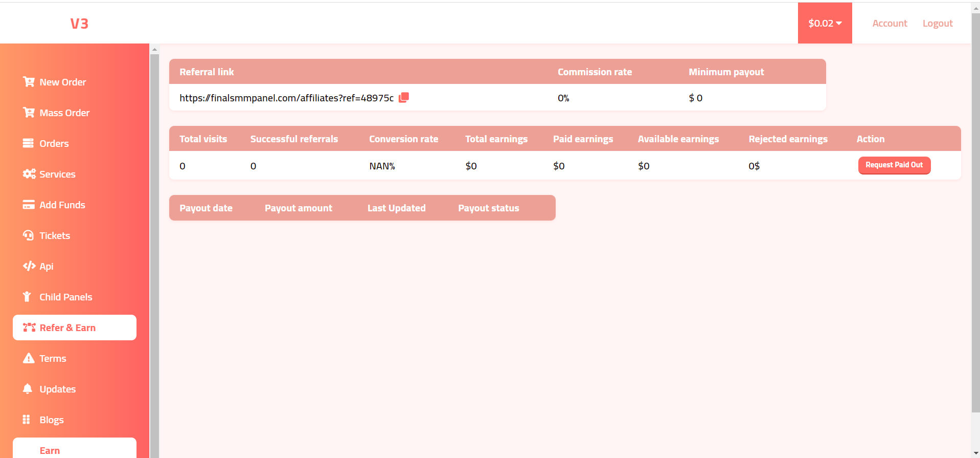Click the Payout status header

[489, 208]
